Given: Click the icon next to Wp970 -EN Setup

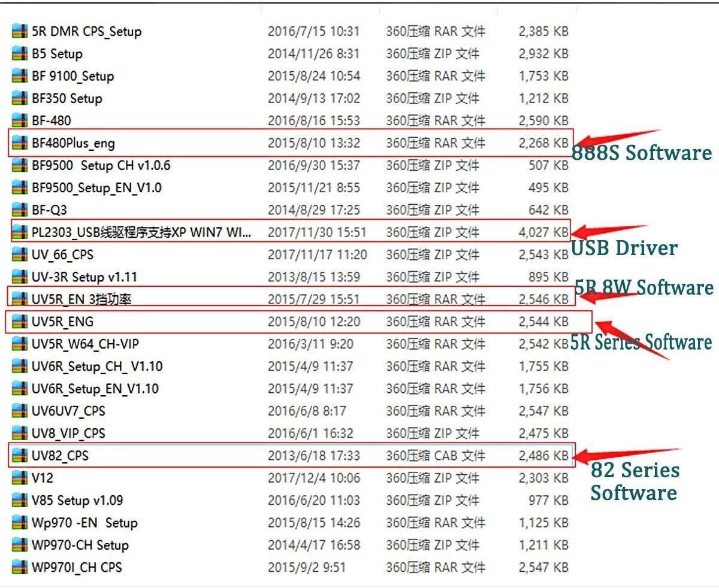Looking at the screenshot, I should coord(20,523).
